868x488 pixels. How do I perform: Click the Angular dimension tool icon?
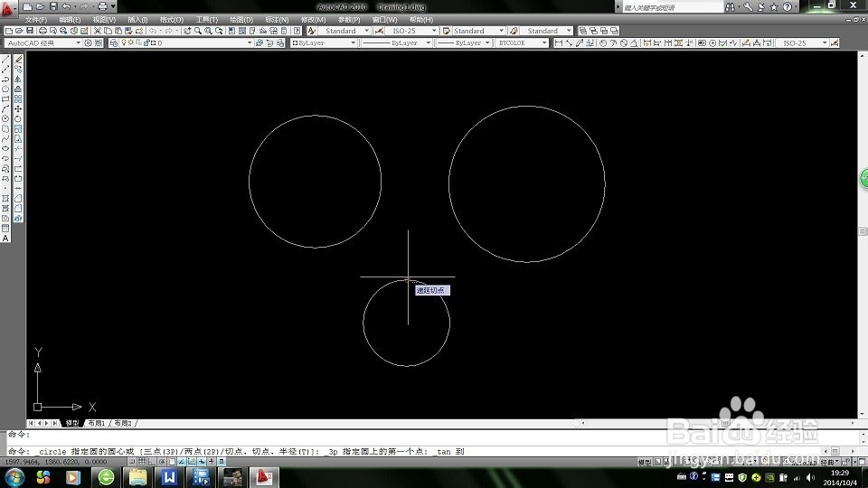[x=634, y=42]
